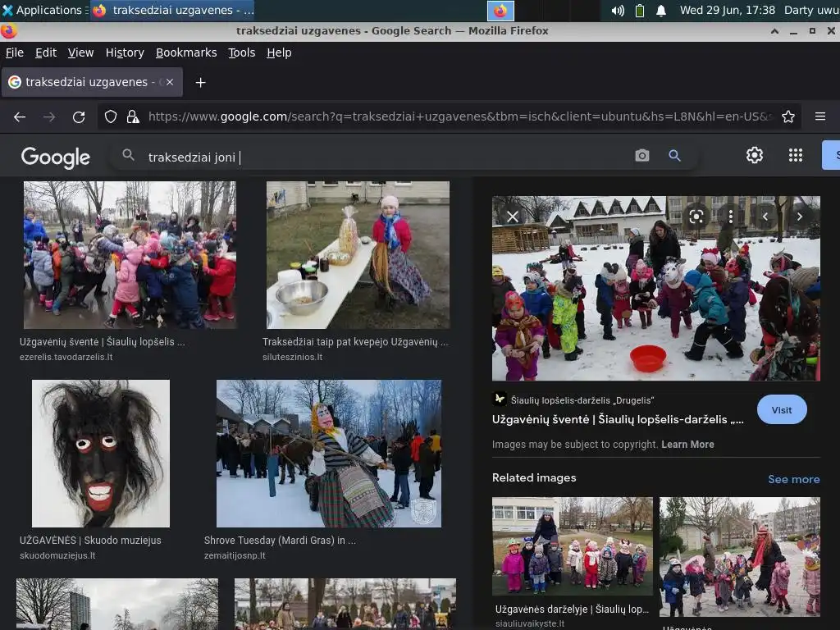Click Užgavėnių šventė | Šiaulių lopšelis caption
Image resolution: width=840 pixels, height=630 pixels.
coord(103,342)
